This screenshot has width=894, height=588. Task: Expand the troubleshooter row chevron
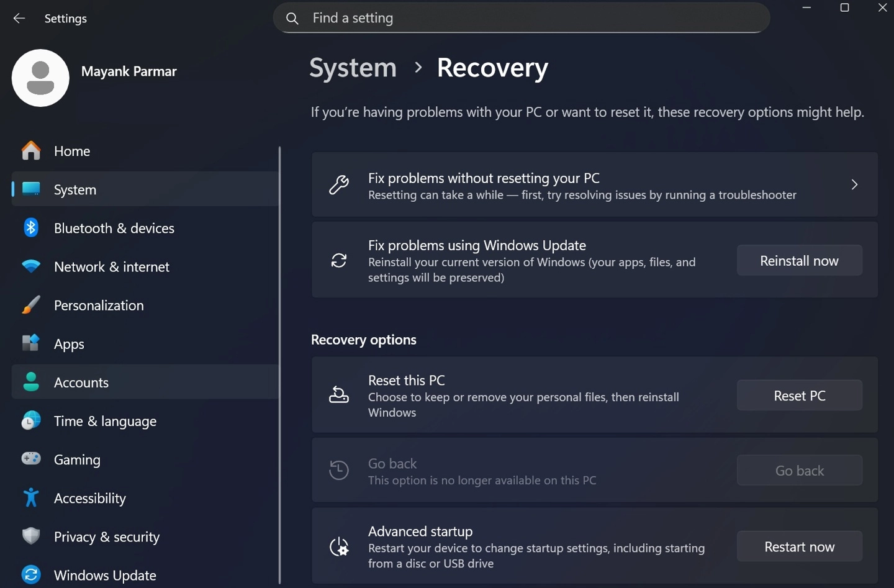tap(854, 184)
